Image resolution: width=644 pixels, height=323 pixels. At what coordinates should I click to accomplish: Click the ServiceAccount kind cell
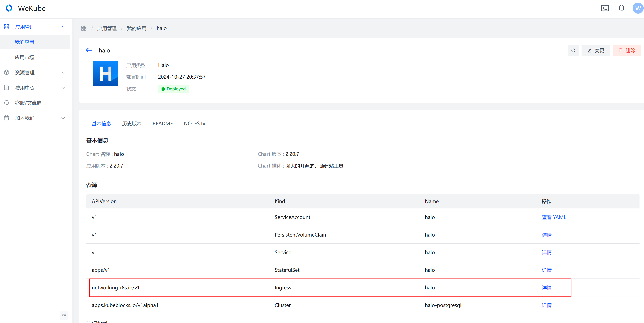tap(292, 217)
